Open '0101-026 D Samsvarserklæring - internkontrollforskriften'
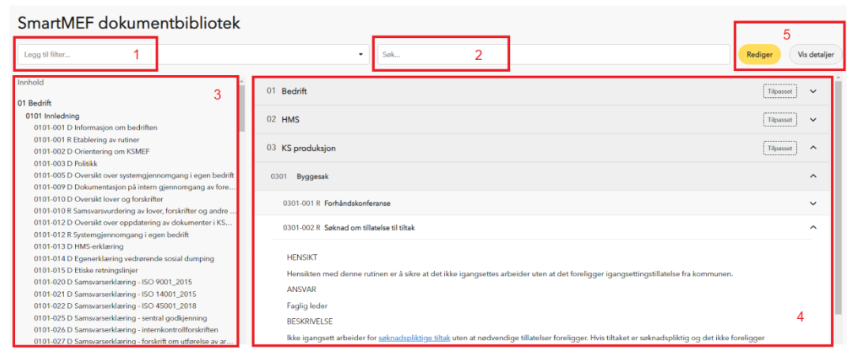Image resolution: width=868 pixels, height=360 pixels. pos(125,329)
